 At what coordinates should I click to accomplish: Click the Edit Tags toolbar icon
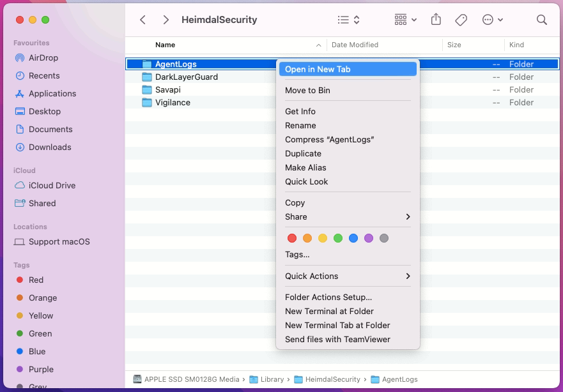pyautogui.click(x=461, y=20)
